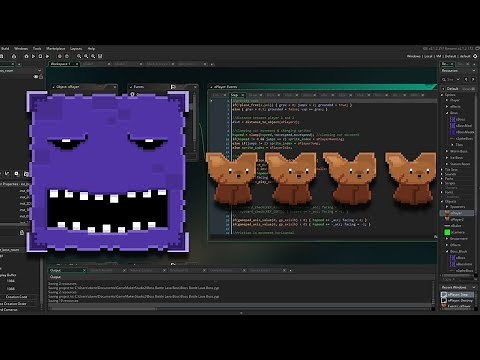Select the highlighted oPlayer object

[457, 213]
